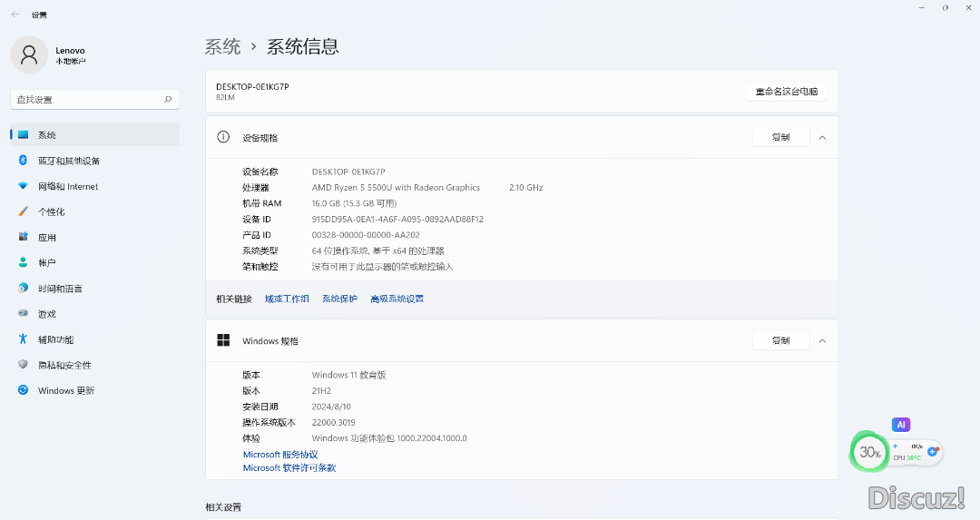Click the 笔和触控 value text
980x520 pixels.
click(x=382, y=267)
